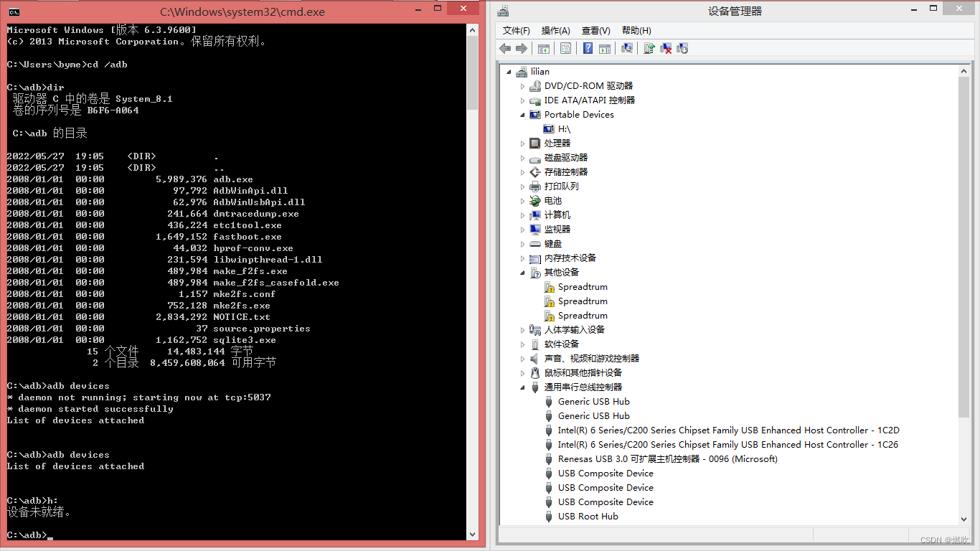
Task: Expand the 人体学输入设备 node
Action: pyautogui.click(x=523, y=330)
